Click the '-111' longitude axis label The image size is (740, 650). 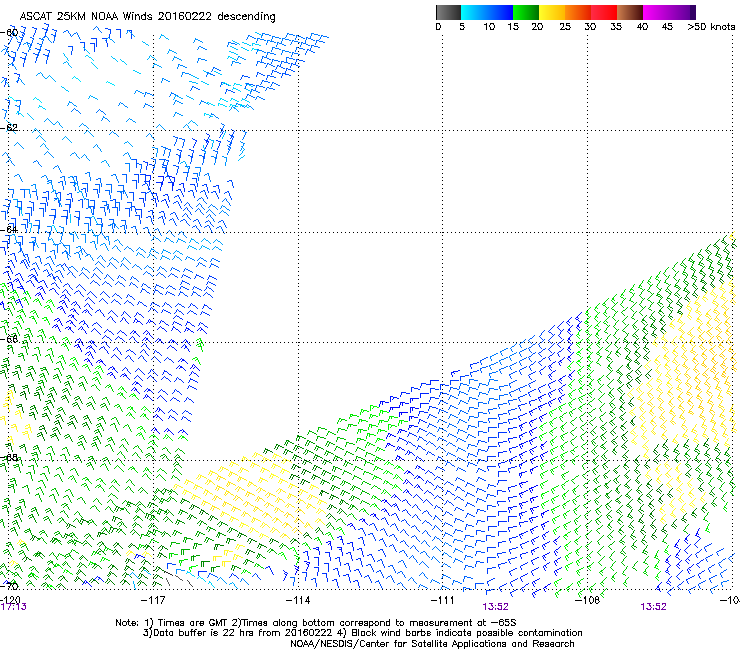(442, 600)
